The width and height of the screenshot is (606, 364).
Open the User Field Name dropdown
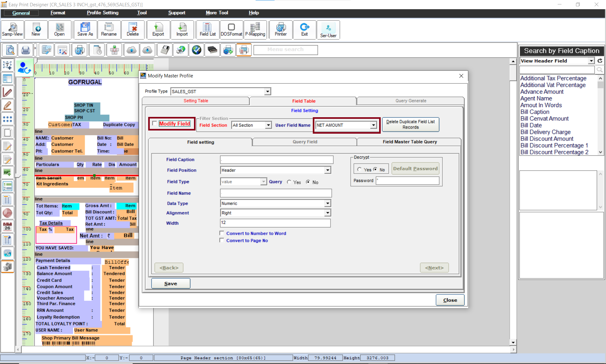[373, 125]
